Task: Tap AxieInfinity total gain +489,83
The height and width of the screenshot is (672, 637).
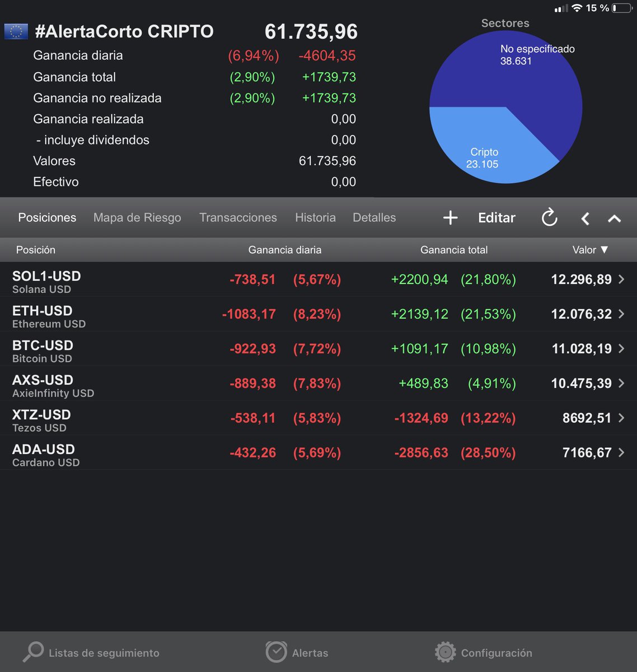Action: click(424, 384)
